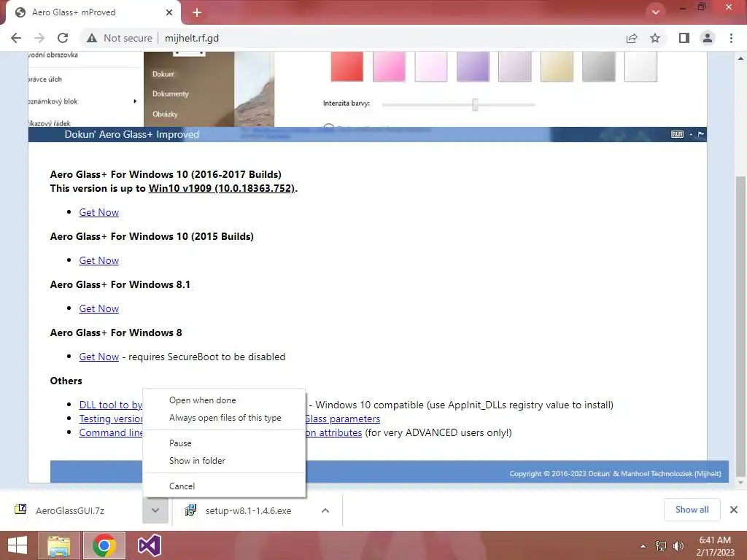
Task: Click the page vertical scrollbar thumb
Action: 740,326
